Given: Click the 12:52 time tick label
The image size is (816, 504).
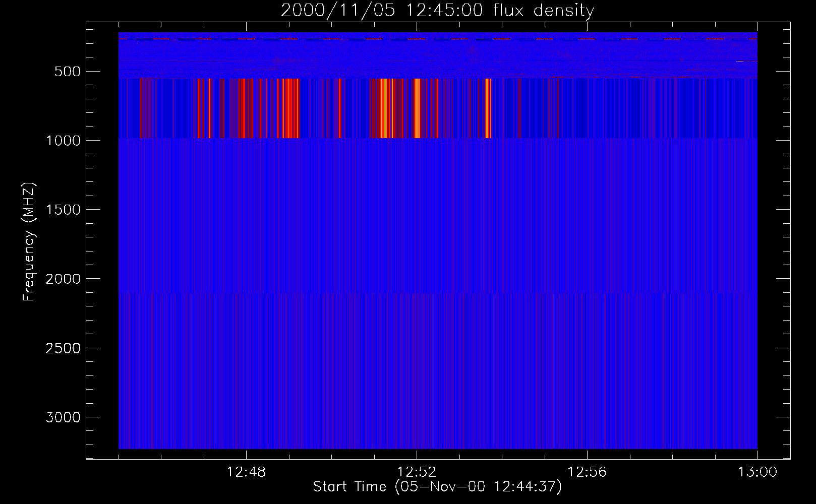Looking at the screenshot, I should (x=417, y=473).
